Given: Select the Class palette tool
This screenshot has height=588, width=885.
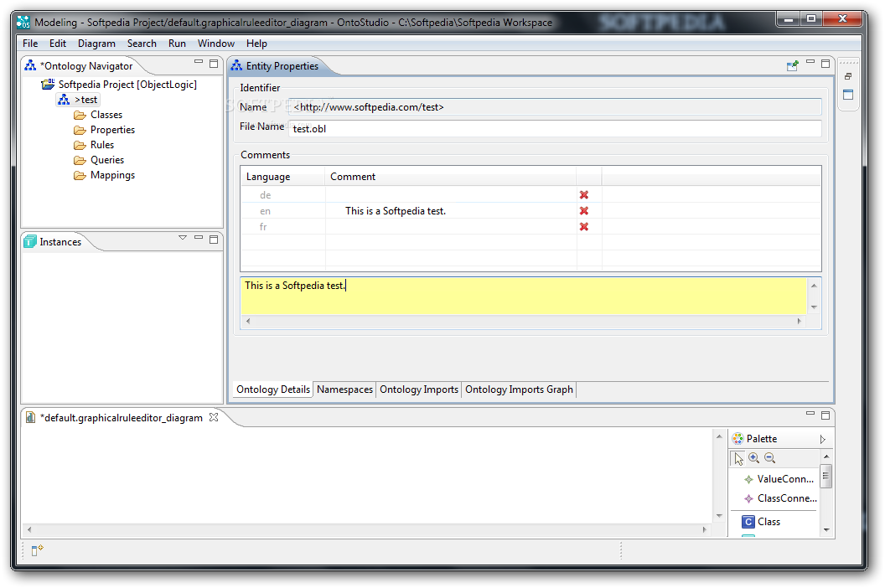Looking at the screenshot, I should (x=762, y=522).
